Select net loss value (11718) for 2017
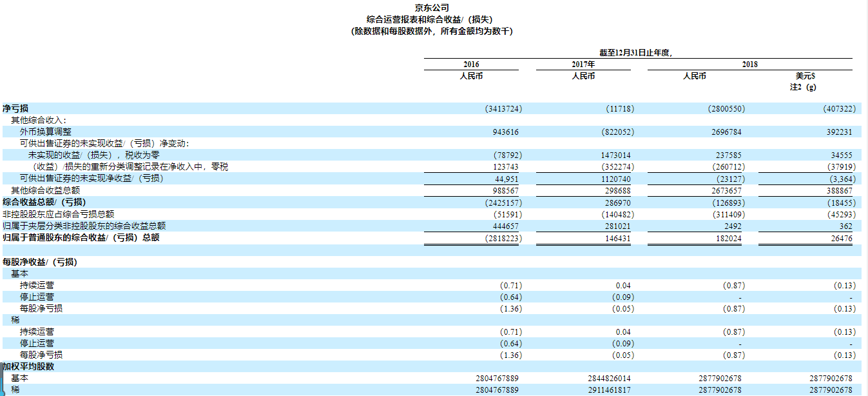The height and width of the screenshot is (396, 868). pyautogui.click(x=620, y=109)
